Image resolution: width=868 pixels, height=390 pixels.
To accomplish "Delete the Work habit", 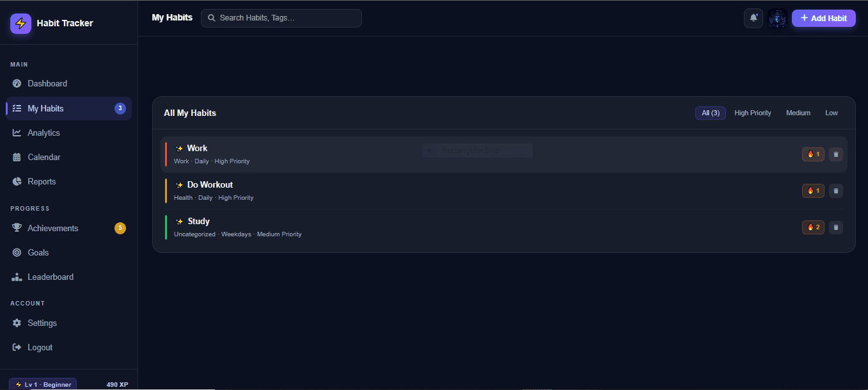I will [x=836, y=154].
